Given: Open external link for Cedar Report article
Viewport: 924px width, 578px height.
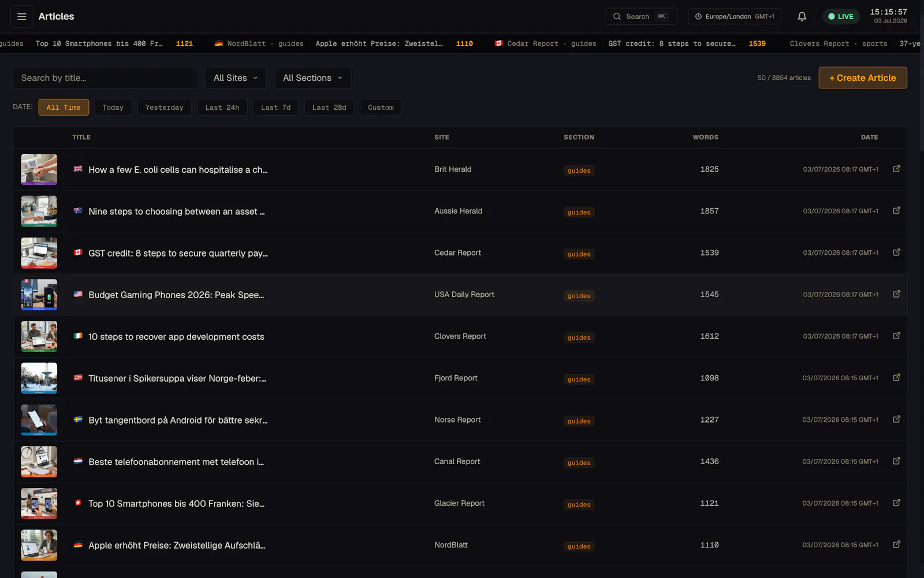Looking at the screenshot, I should [x=896, y=252].
